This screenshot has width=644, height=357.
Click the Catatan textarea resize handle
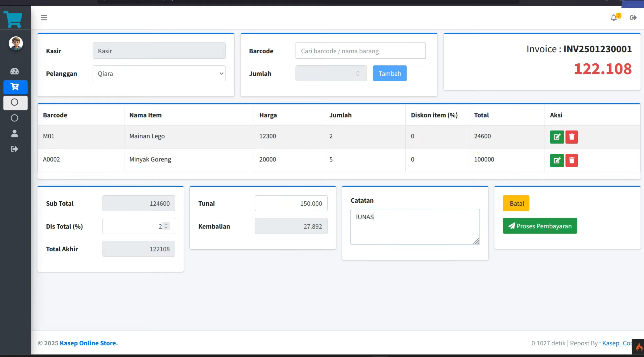(476, 241)
